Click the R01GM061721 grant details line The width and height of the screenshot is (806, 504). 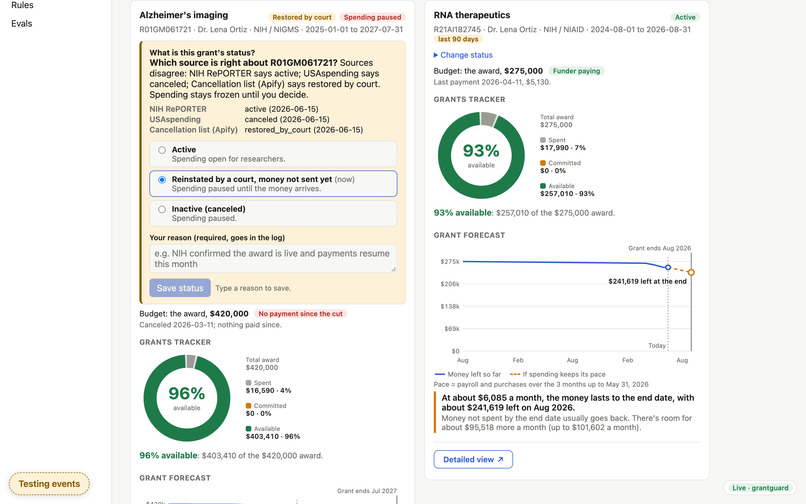(x=271, y=30)
